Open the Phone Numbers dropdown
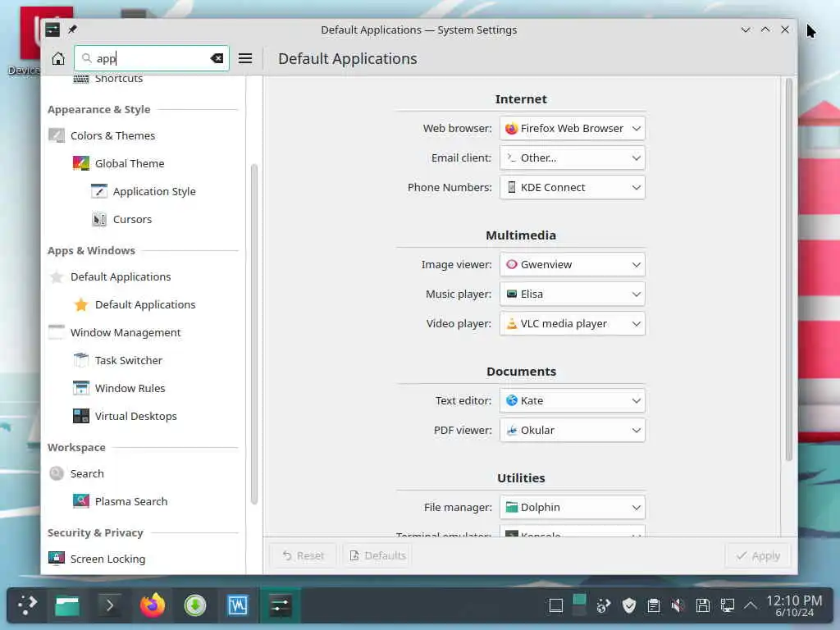Viewport: 840px width, 630px height. (x=572, y=187)
